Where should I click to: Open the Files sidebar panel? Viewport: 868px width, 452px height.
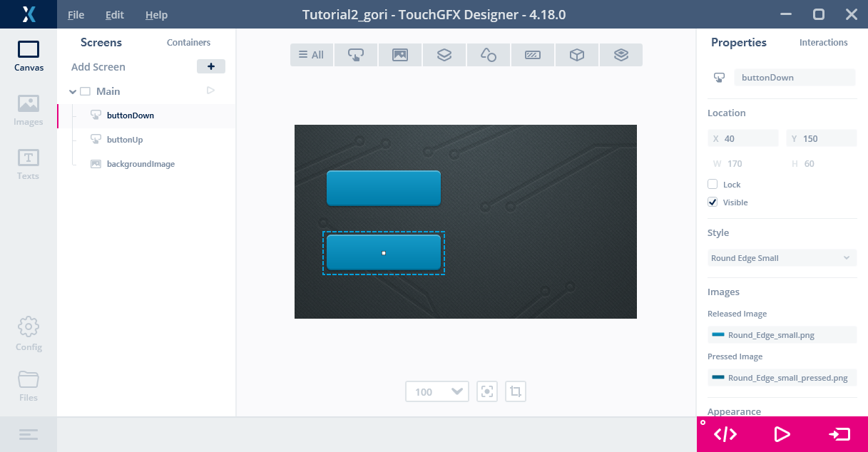29,386
